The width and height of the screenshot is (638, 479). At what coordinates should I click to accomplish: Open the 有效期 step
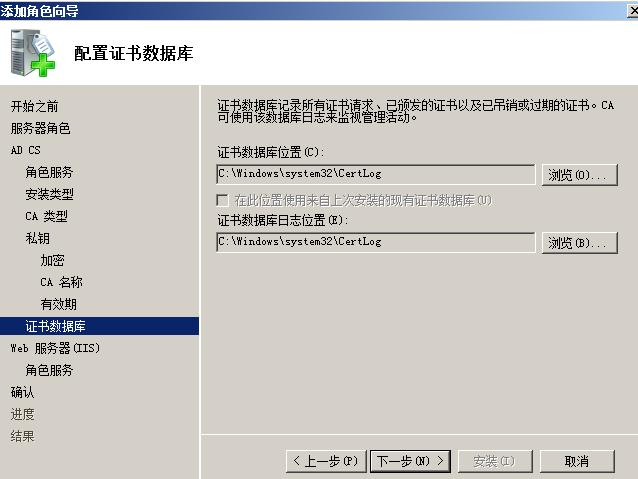59,304
